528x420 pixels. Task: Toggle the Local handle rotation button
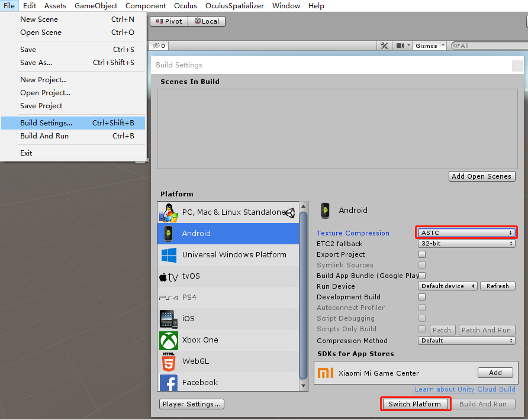click(207, 21)
